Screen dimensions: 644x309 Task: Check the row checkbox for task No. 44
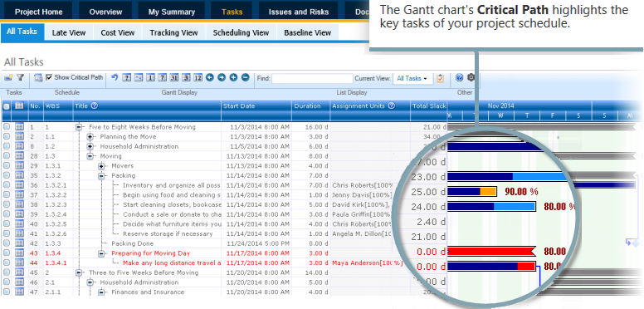(x=7, y=263)
